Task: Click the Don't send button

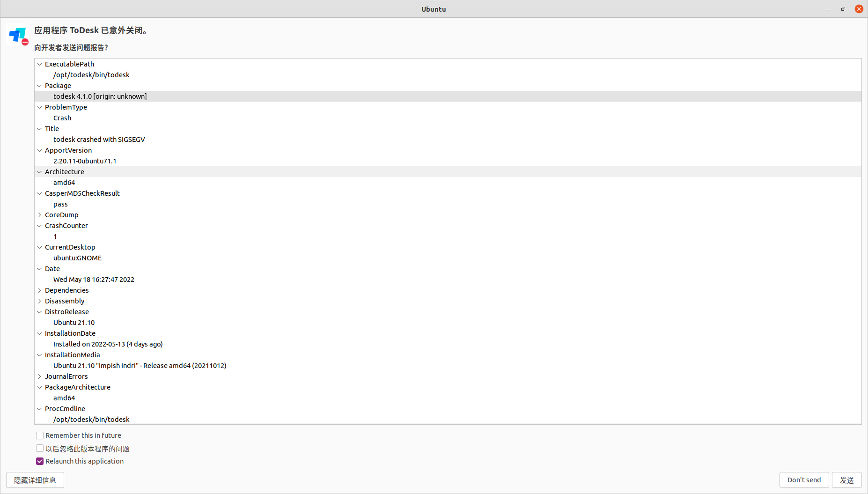Action: click(804, 480)
